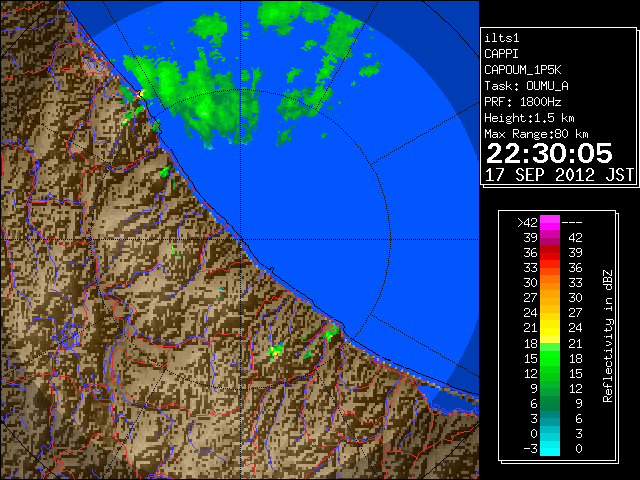Image resolution: width=640 pixels, height=480 pixels.
Task: Click the '>42' legend label
Action: 527,223
